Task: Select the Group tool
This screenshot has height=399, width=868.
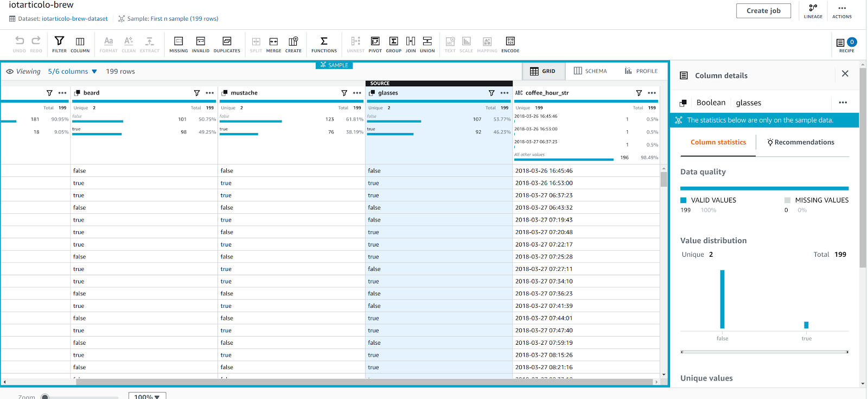Action: pyautogui.click(x=394, y=45)
